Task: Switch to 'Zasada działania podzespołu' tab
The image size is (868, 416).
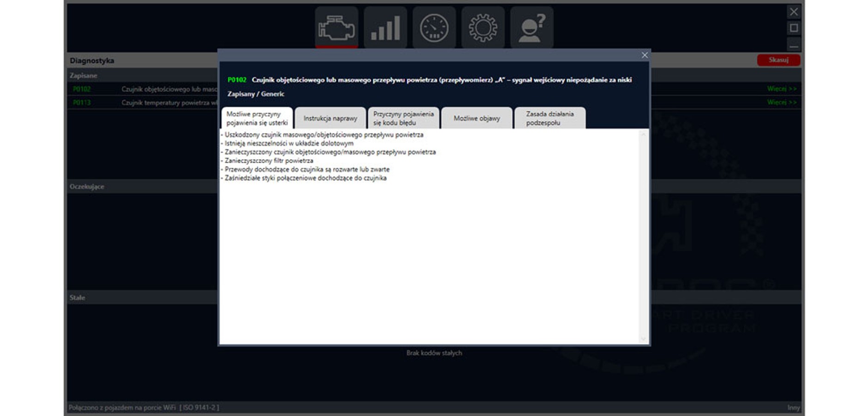Action: 549,118
